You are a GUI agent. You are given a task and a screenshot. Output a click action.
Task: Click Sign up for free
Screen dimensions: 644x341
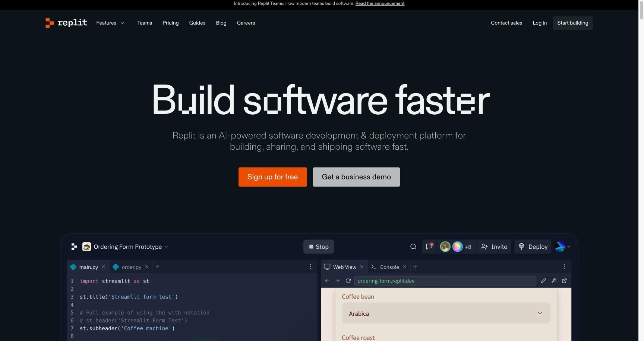[272, 177]
